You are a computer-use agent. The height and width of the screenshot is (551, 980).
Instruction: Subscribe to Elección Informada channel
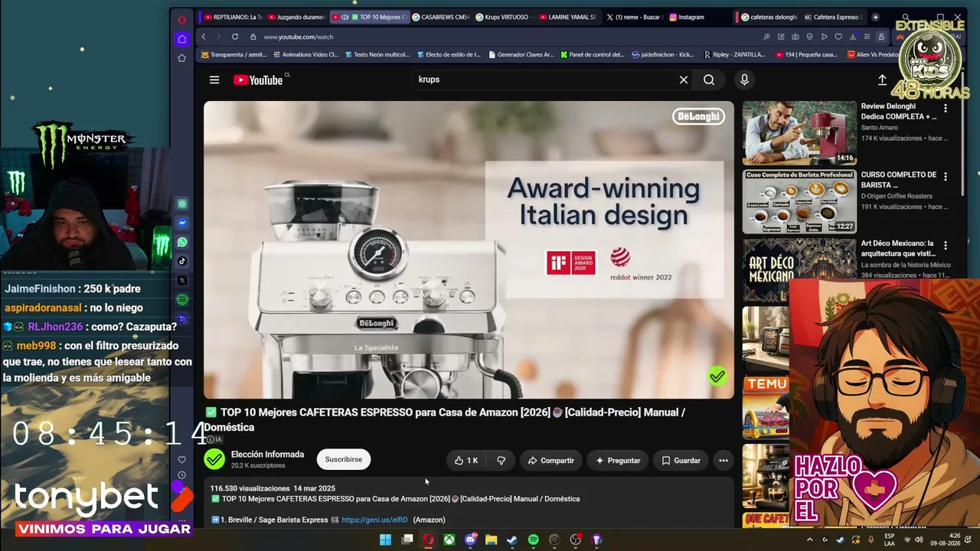coord(344,459)
